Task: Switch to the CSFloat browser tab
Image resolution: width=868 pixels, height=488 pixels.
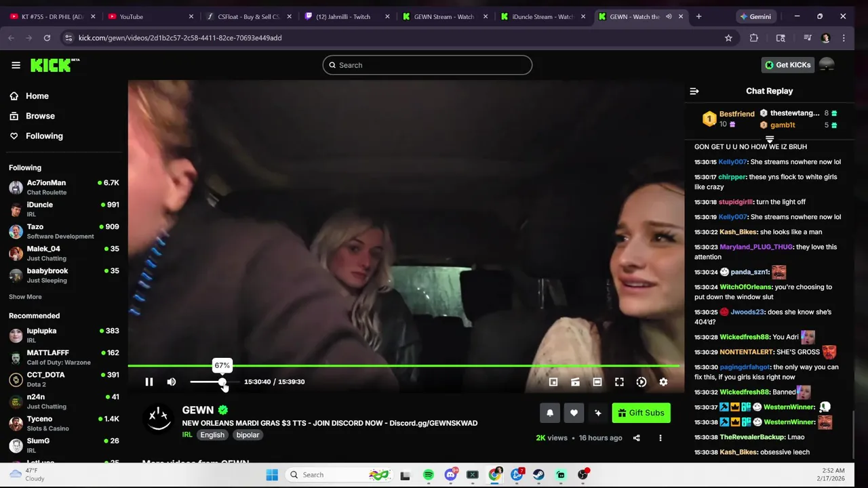Action: coord(248,16)
